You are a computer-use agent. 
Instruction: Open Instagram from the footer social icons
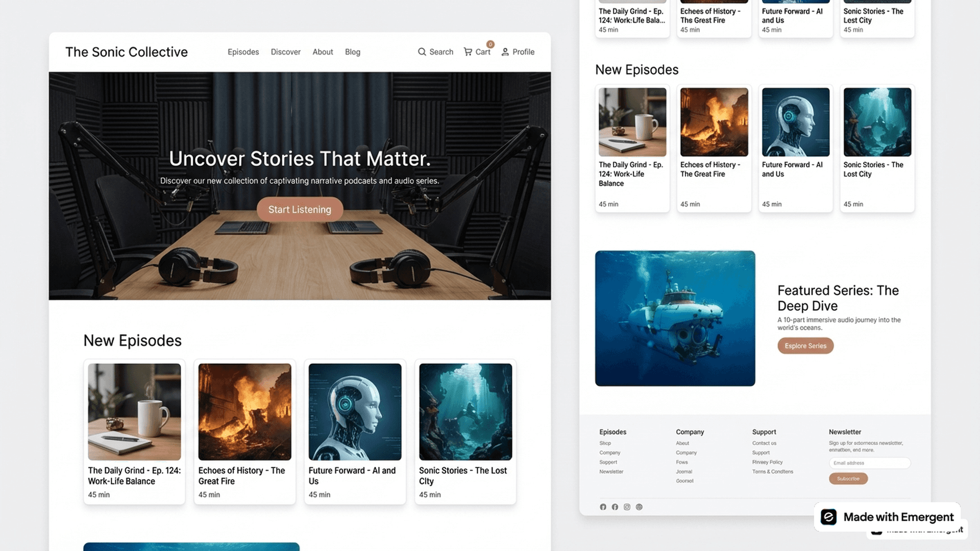[627, 507]
